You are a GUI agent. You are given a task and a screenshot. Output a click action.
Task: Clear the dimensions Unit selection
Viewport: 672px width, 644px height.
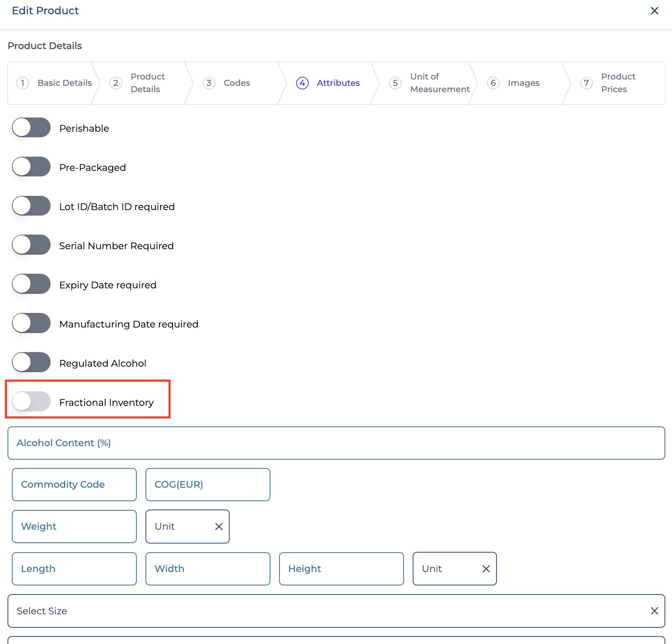[486, 569]
